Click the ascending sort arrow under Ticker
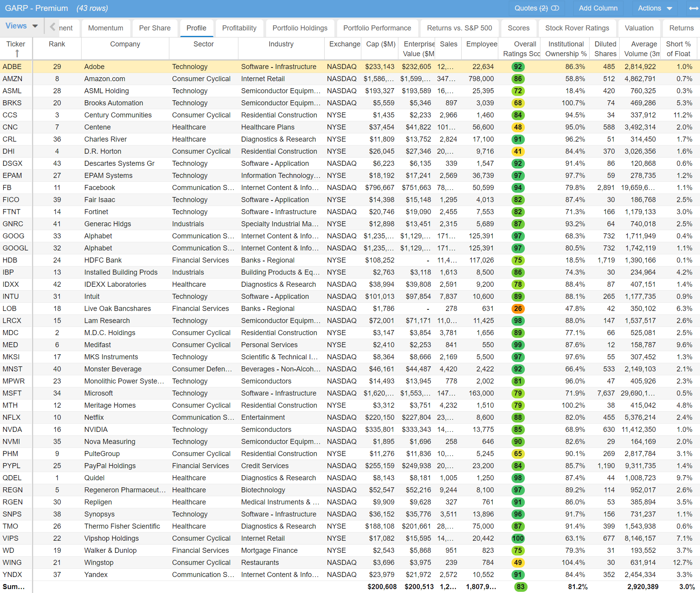Screen dimensions: 700x593 pos(17,53)
